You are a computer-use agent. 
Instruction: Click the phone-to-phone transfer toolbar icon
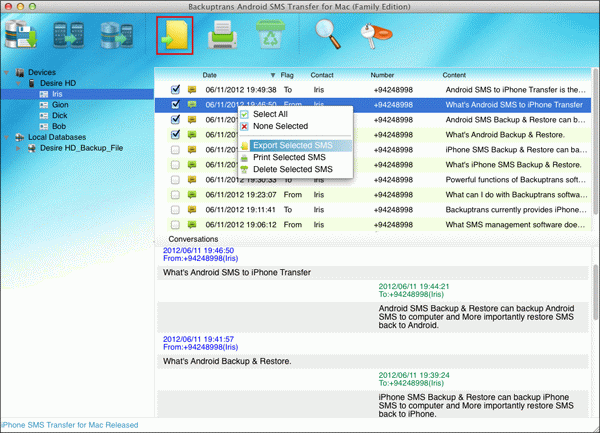68,35
